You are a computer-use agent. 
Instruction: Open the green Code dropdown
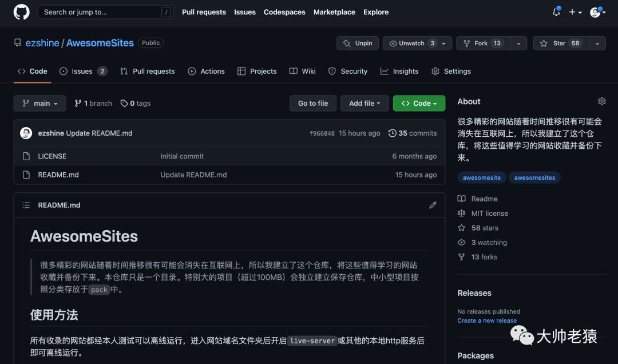click(x=419, y=104)
